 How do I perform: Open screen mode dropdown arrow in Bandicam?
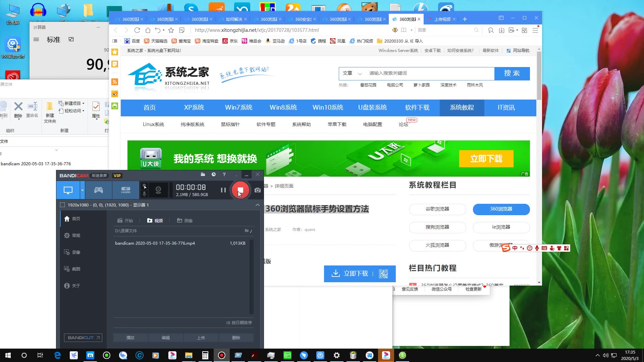[x=82, y=190]
